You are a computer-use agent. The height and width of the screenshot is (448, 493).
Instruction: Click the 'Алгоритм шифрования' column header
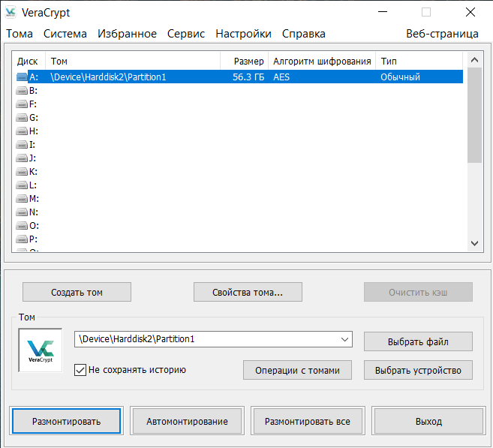click(322, 61)
